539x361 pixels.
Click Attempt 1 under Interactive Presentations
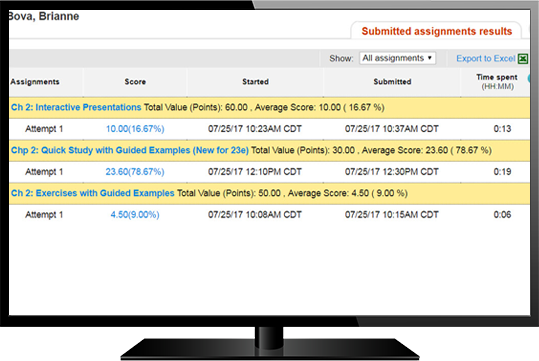click(x=44, y=129)
